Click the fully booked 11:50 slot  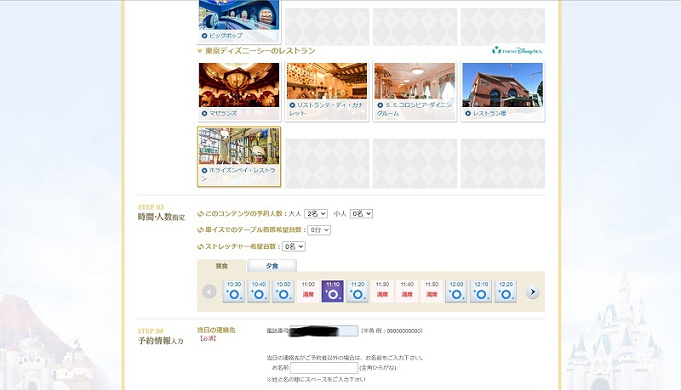coord(432,291)
